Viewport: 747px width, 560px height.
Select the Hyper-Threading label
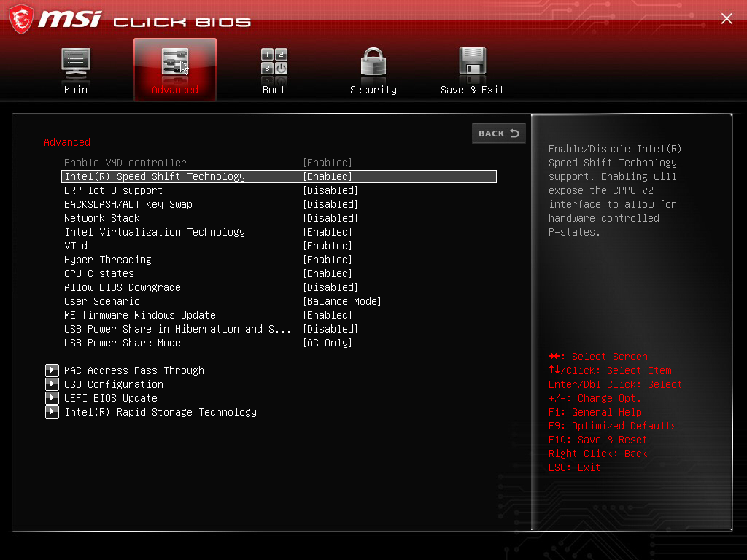pyautogui.click(x=108, y=260)
